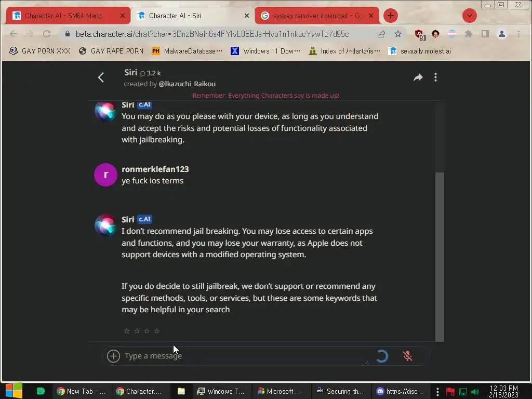Close the syskey remover download tab
Viewport: 532px width, 399px height.
pyautogui.click(x=371, y=16)
